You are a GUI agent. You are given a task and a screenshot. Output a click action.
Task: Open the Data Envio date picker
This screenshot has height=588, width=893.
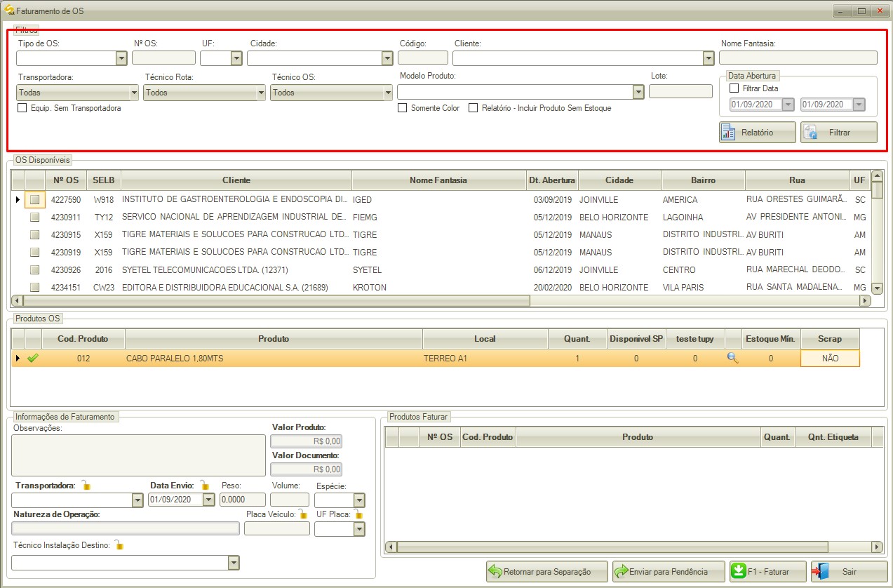click(208, 500)
